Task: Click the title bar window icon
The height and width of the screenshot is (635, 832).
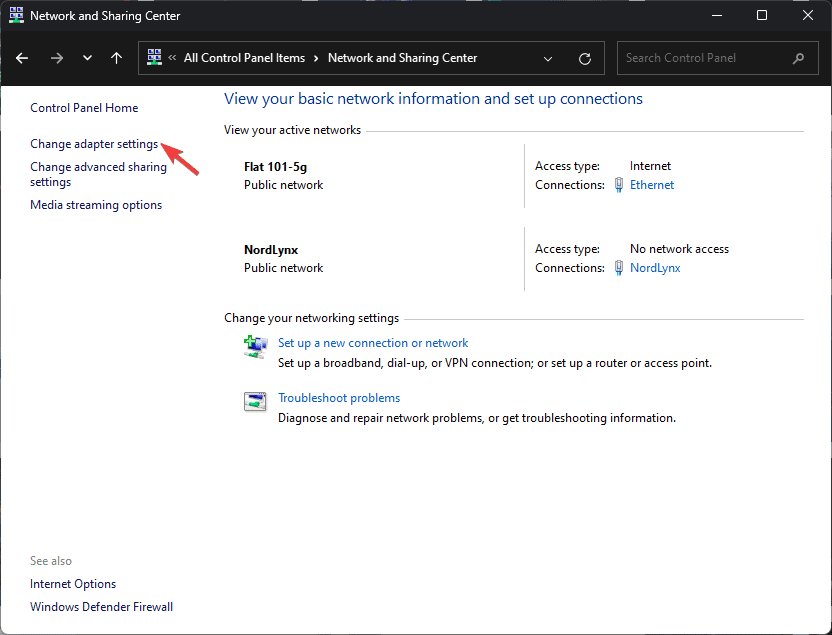Action: [x=16, y=15]
